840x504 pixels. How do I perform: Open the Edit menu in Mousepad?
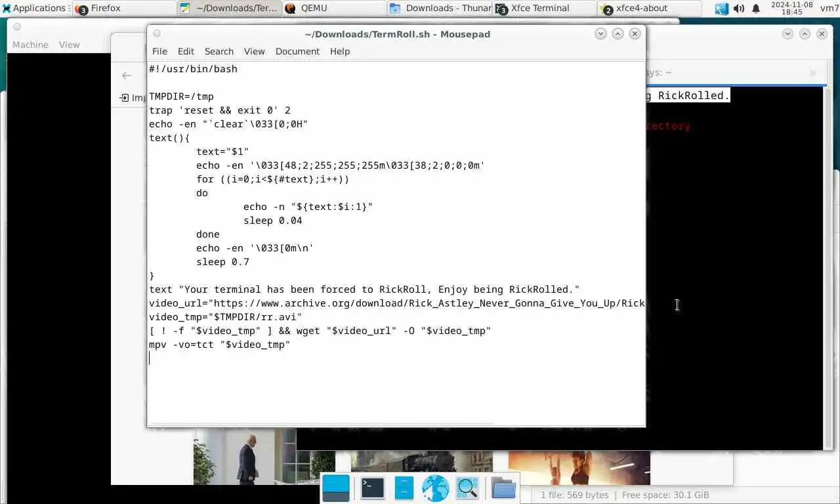[186, 51]
